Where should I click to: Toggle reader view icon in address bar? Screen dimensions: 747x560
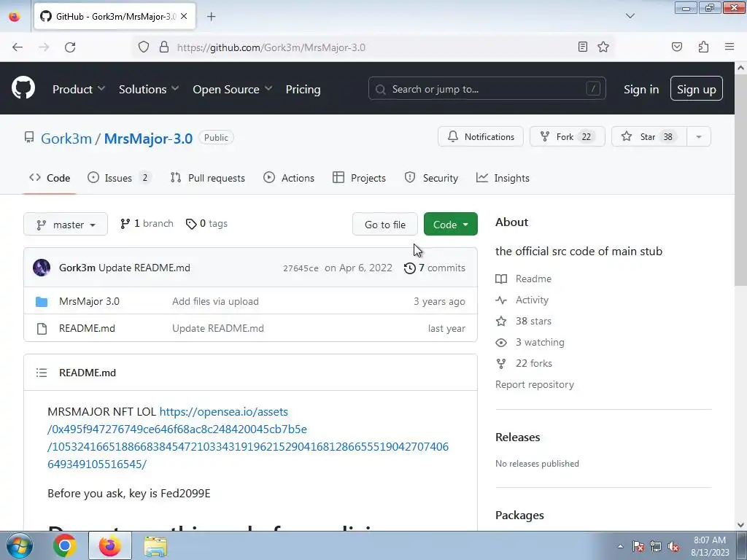[582, 47]
